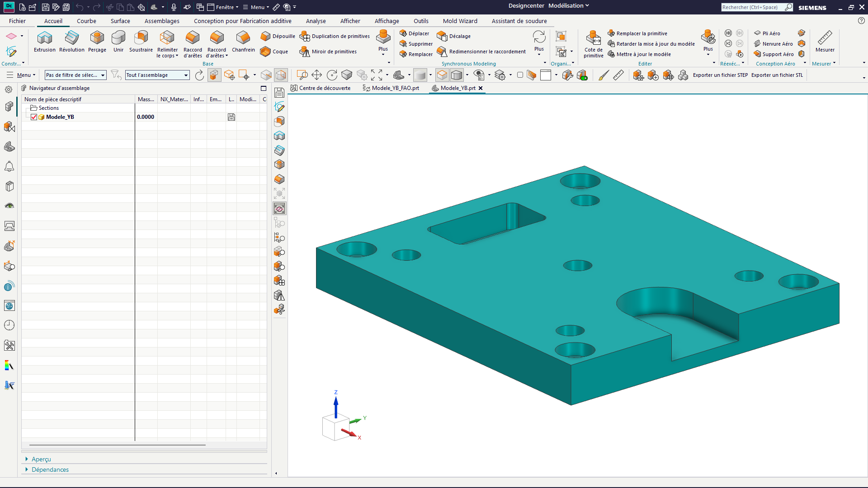Select the Révolution tool
The width and height of the screenshot is (868, 488).
(72, 42)
